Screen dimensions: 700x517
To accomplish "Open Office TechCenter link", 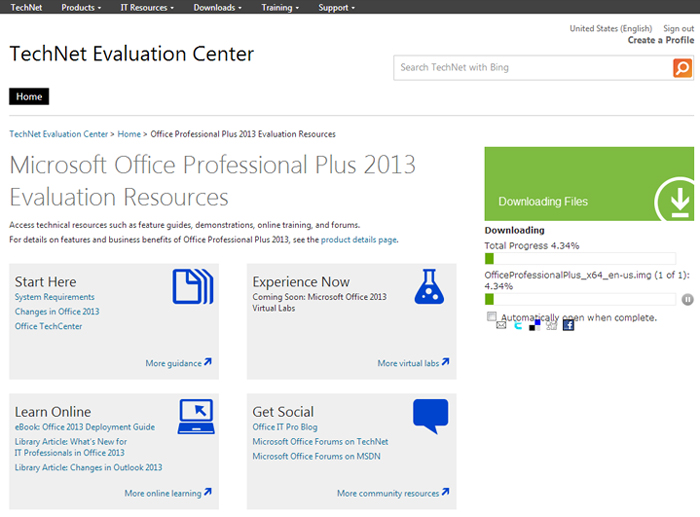I will click(48, 326).
